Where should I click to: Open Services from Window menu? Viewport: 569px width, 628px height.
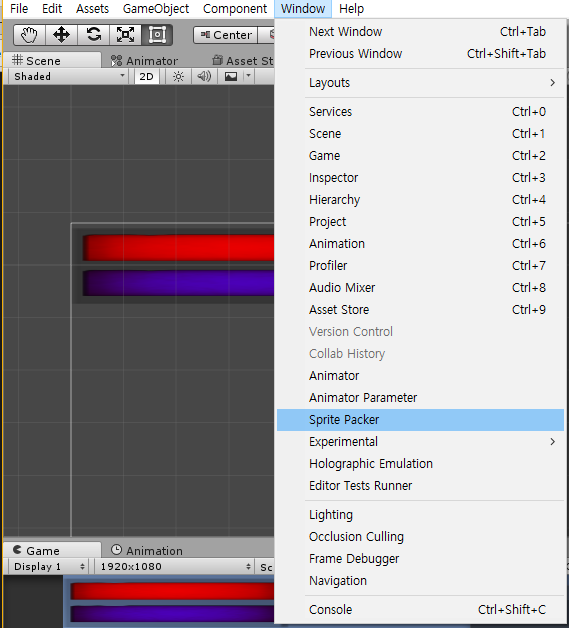click(x=420, y=112)
